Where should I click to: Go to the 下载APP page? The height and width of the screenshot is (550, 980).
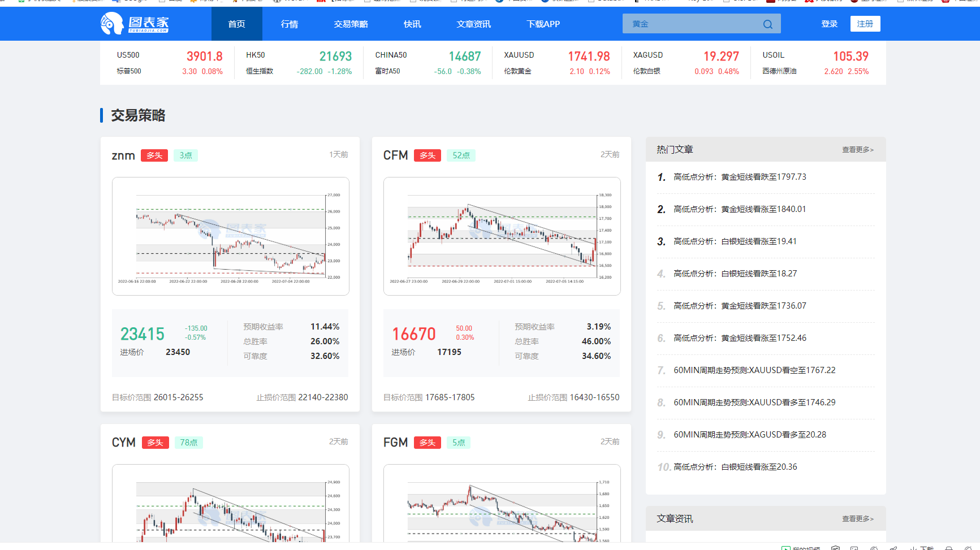tap(543, 24)
